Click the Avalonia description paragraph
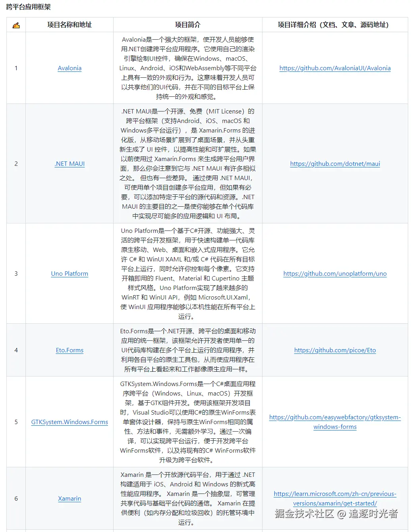 (x=188, y=68)
